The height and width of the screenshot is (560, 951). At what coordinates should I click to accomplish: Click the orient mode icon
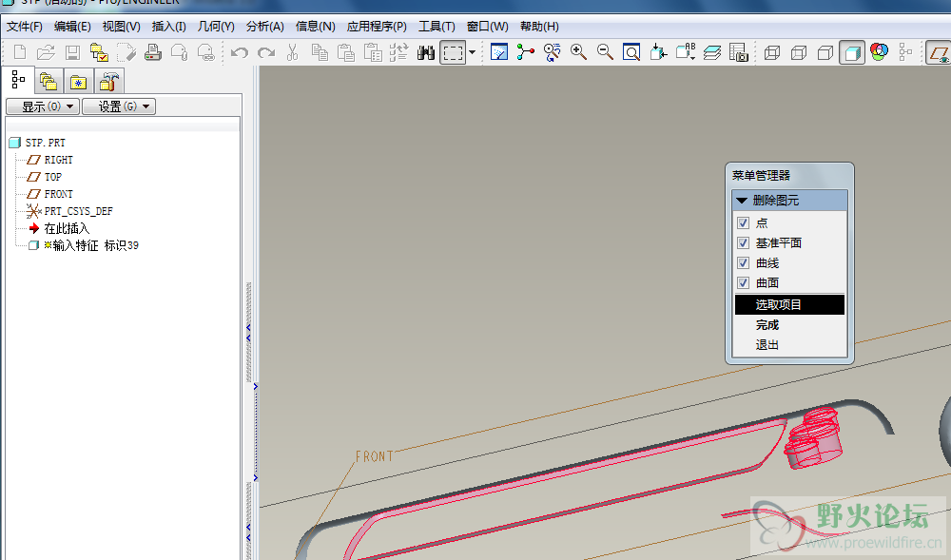(552, 52)
